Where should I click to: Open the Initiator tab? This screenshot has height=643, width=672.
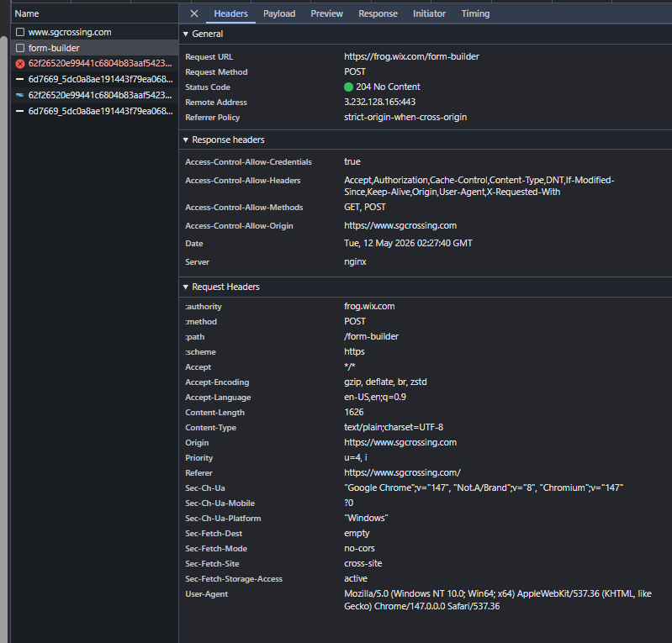(429, 13)
